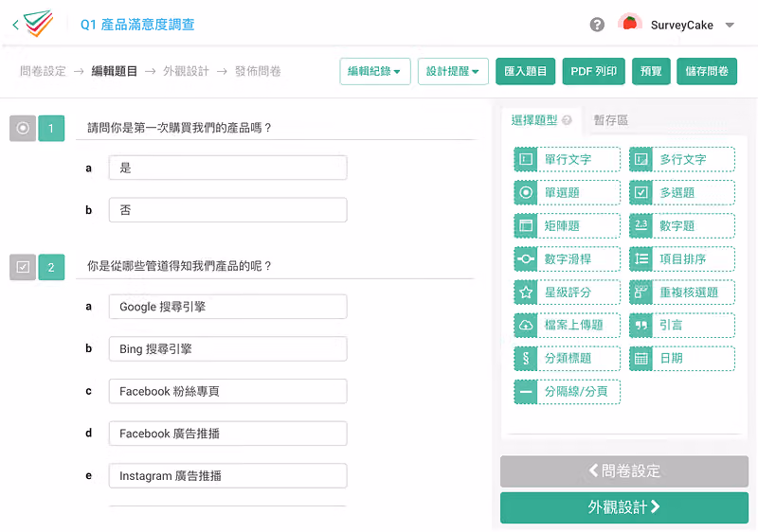Switch to the 選擇題型 tab

(534, 120)
